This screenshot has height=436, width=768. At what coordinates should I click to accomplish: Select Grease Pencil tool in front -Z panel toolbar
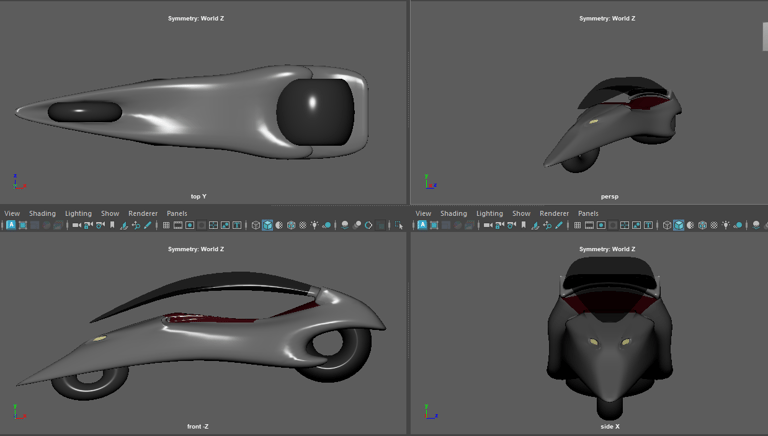click(147, 225)
